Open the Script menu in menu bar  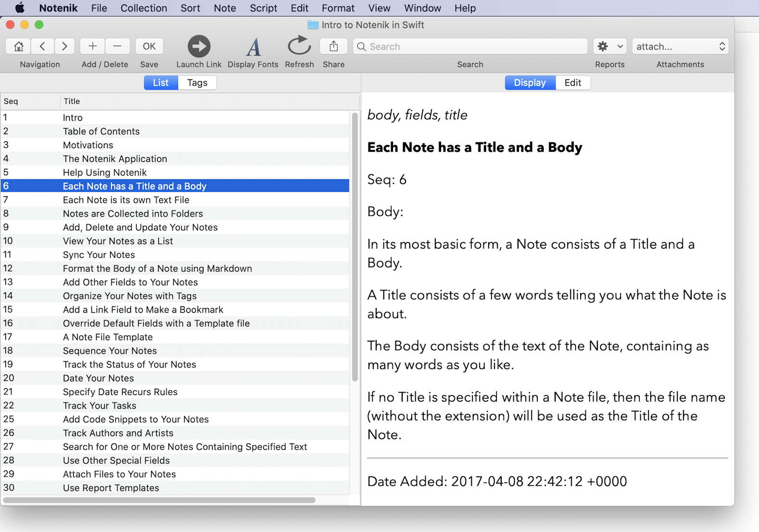264,8
